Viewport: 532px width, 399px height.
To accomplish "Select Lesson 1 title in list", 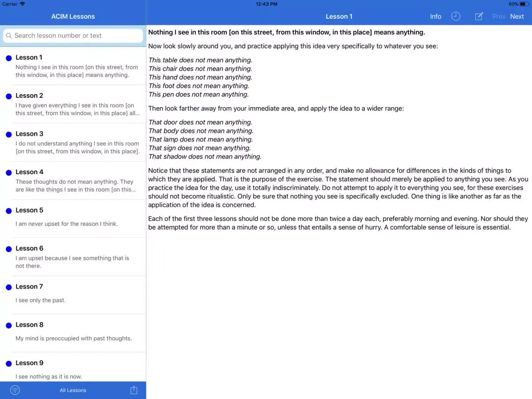I will click(29, 57).
